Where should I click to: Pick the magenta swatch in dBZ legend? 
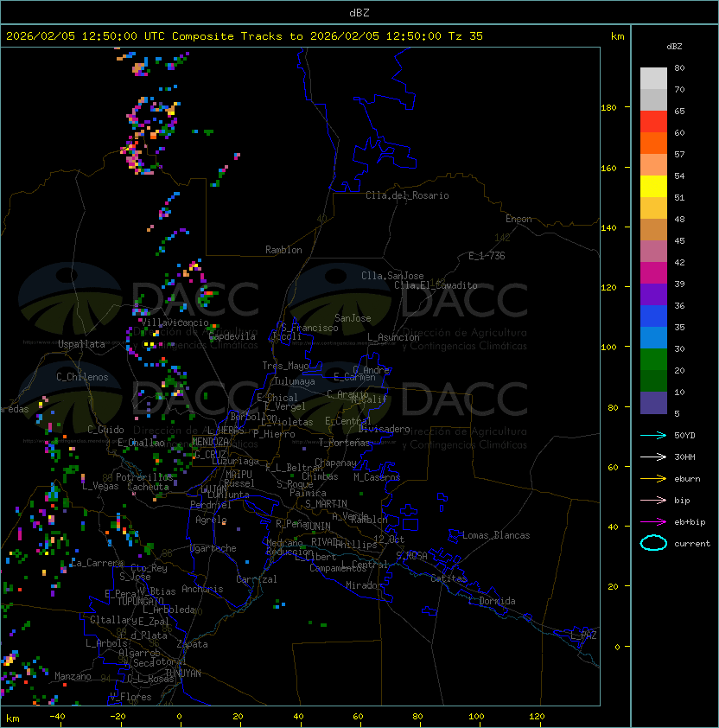pyautogui.click(x=653, y=273)
